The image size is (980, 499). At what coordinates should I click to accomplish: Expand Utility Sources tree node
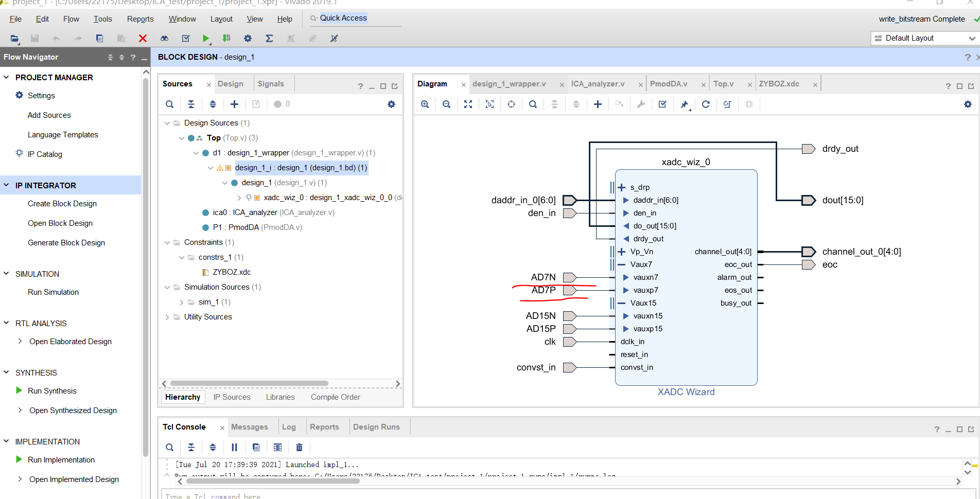click(x=167, y=317)
